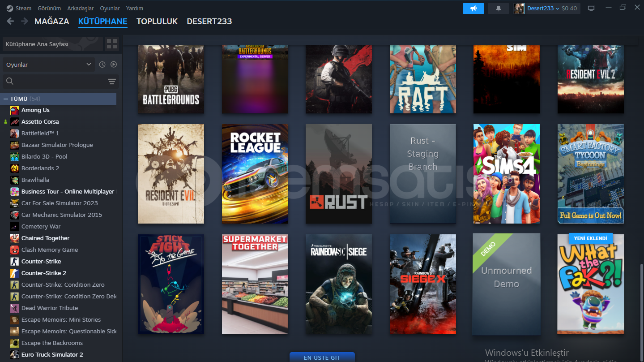Click the back navigation arrow
Image resolution: width=644 pixels, height=362 pixels.
(x=10, y=21)
